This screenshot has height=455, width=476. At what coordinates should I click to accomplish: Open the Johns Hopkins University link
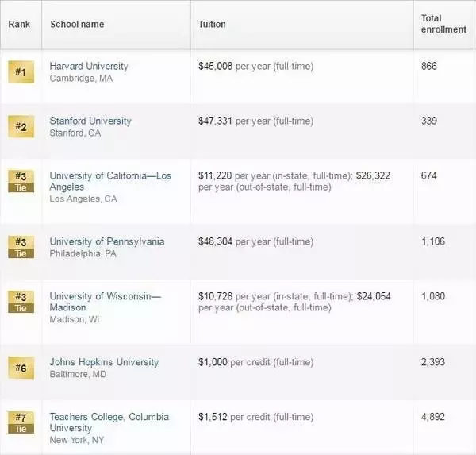click(104, 362)
